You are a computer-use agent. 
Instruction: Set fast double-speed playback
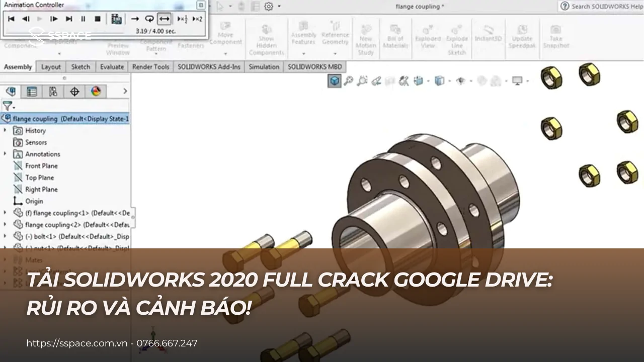tap(197, 19)
